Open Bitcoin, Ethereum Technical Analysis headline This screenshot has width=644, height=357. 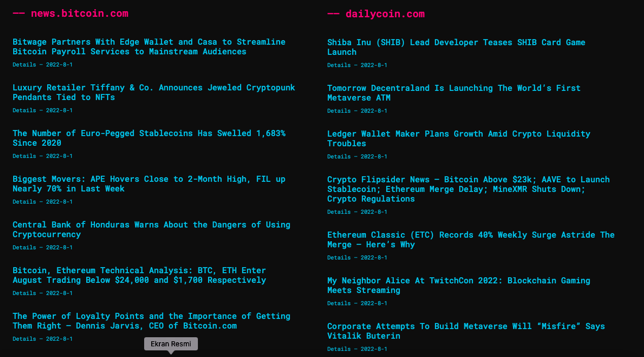point(140,275)
